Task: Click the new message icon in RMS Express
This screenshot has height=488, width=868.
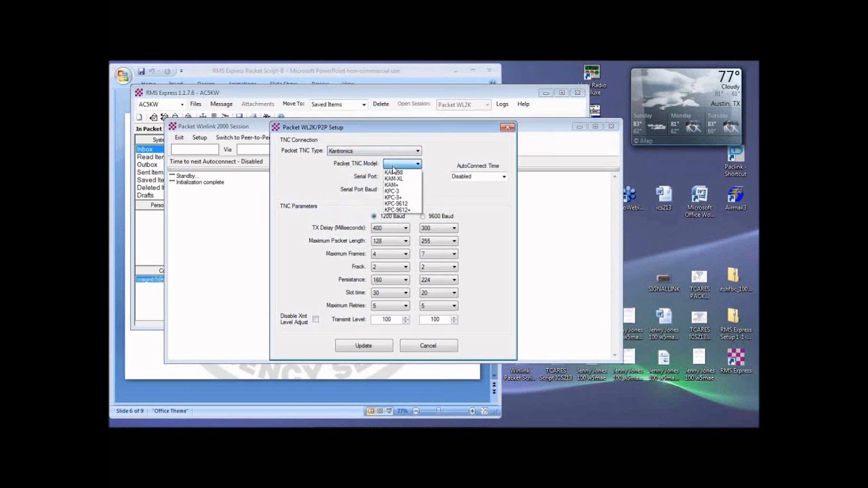Action: coord(140,117)
